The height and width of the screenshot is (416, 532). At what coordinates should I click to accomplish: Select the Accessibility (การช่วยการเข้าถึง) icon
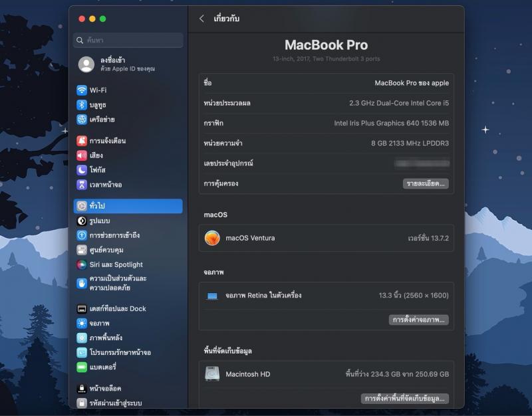tap(81, 235)
